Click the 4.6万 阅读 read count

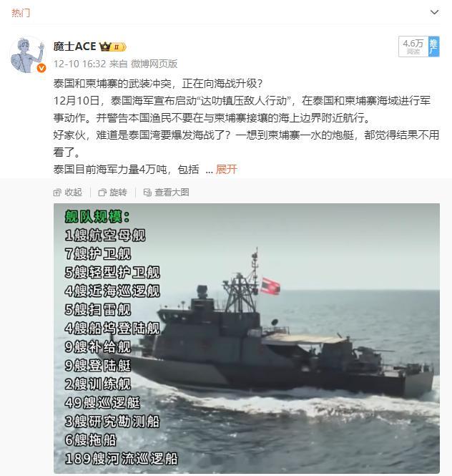413,47
